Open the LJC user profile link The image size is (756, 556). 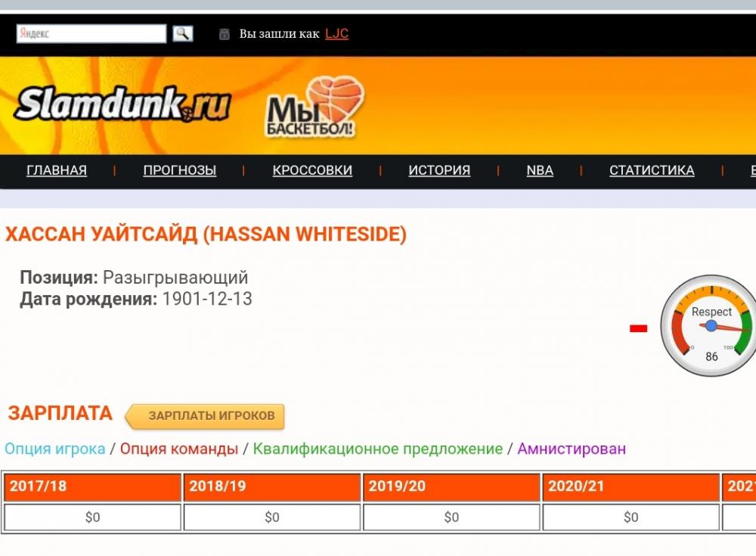[x=336, y=33]
